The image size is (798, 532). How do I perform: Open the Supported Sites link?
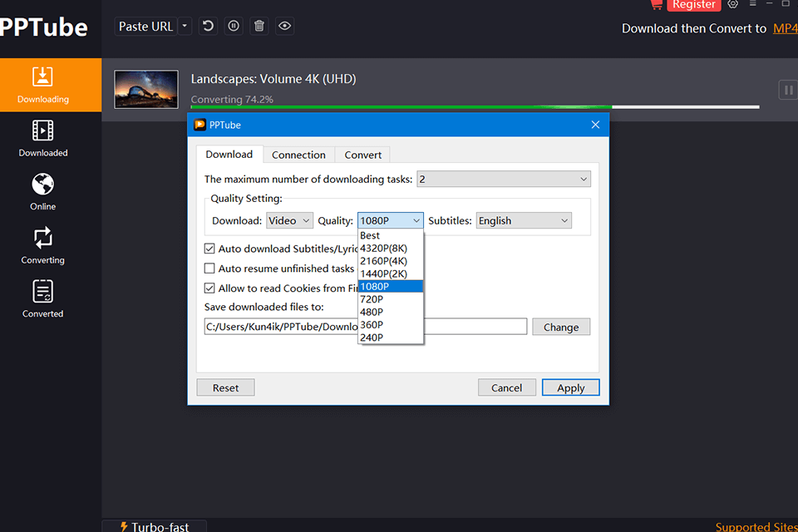tap(756, 526)
